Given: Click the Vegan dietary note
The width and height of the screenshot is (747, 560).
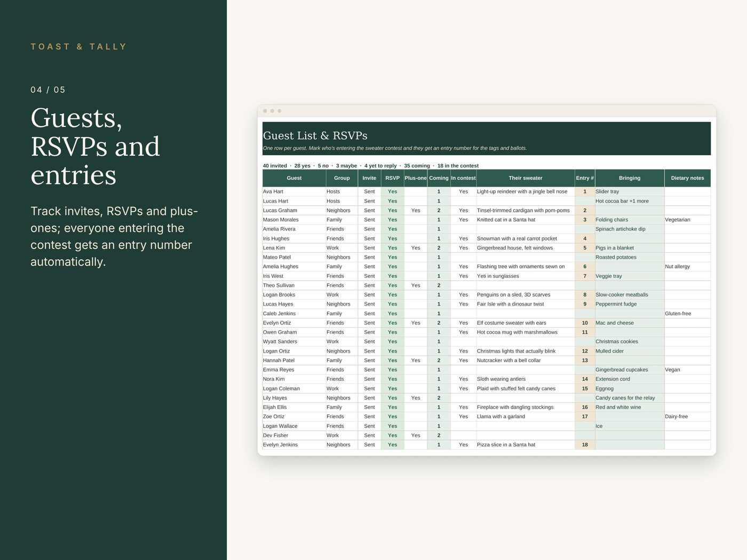Looking at the screenshot, I should tap(687, 370).
